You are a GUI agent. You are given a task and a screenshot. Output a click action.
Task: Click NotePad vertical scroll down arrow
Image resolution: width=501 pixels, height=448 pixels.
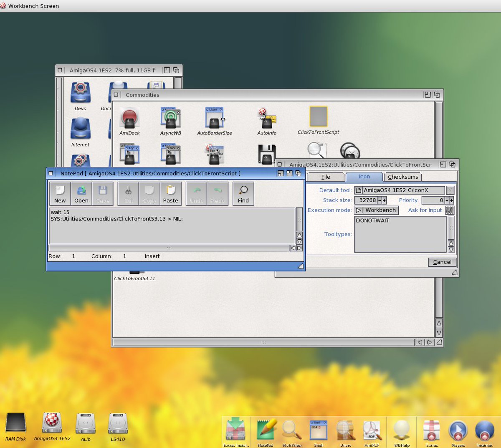[x=299, y=241]
